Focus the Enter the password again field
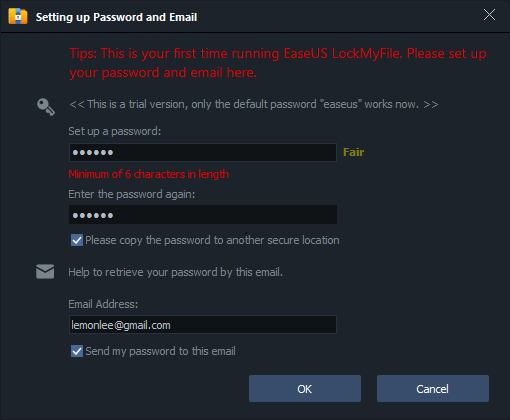 [x=203, y=215]
